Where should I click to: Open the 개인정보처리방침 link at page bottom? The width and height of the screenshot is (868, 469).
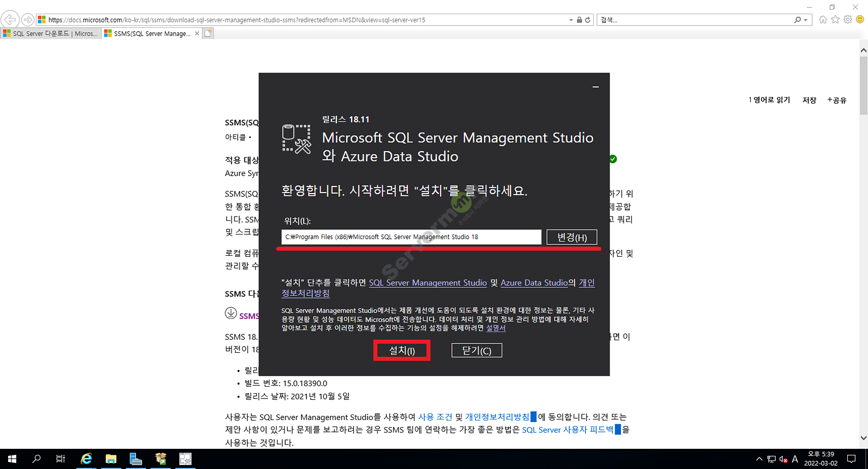click(x=497, y=417)
